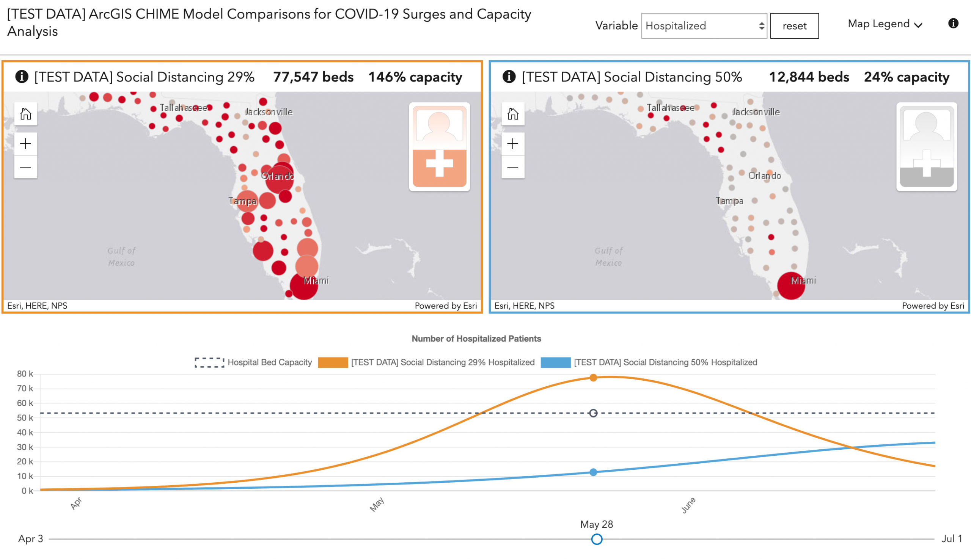Click the patient/hospital display toggle on left map
Viewport: 971px width, 560px height.
coord(439,147)
